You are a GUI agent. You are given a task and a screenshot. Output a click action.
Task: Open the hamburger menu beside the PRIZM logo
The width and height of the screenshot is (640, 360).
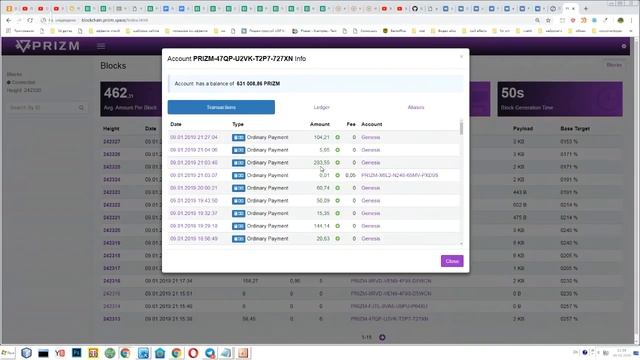[x=101, y=46]
